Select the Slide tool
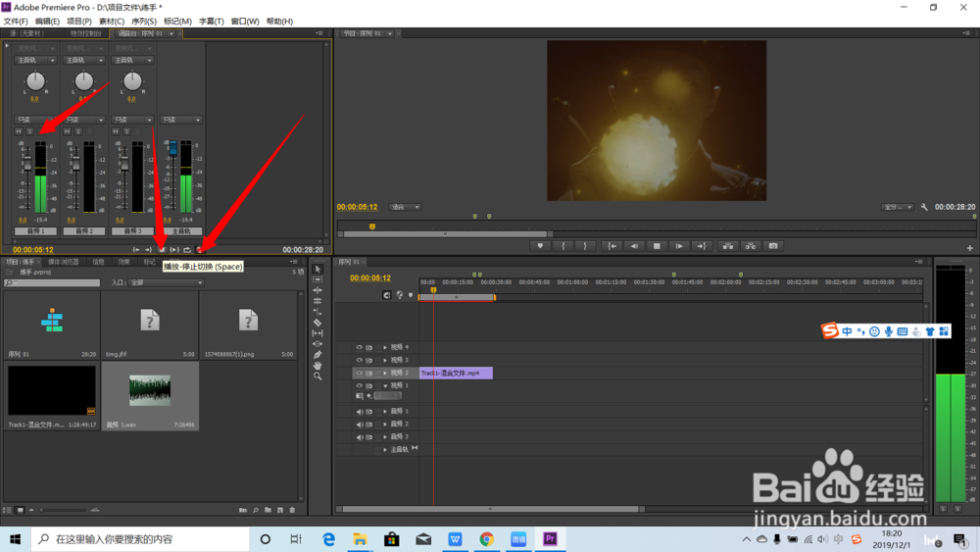This screenshot has width=980, height=552. pyautogui.click(x=318, y=344)
